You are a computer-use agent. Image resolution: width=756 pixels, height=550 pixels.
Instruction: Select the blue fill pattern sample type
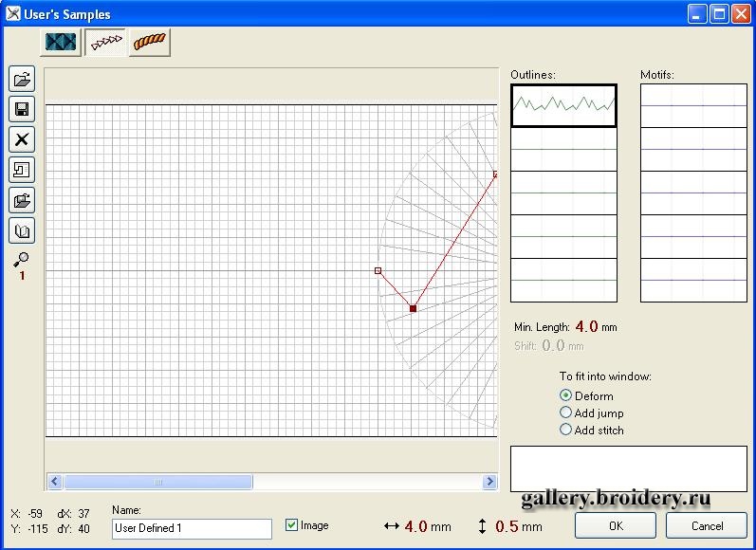coord(61,43)
